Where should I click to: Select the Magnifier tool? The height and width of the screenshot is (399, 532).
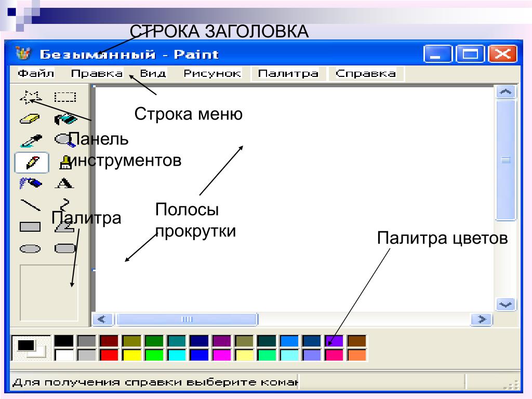coord(65,140)
